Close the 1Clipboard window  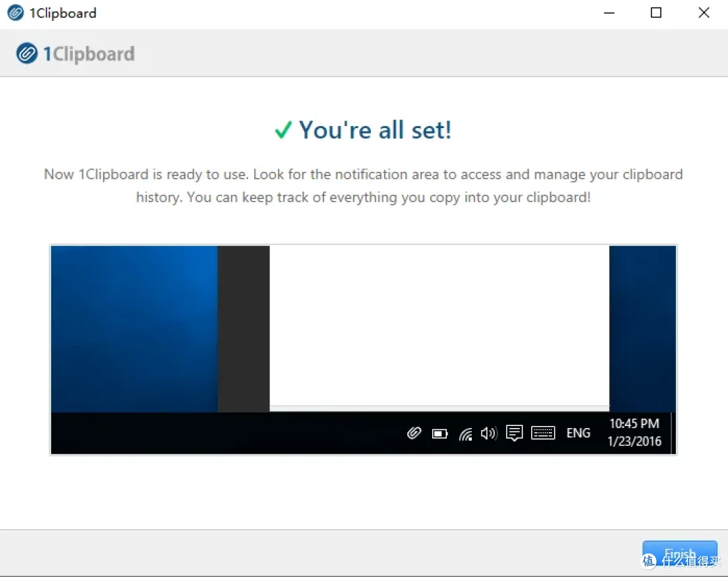[x=704, y=13]
